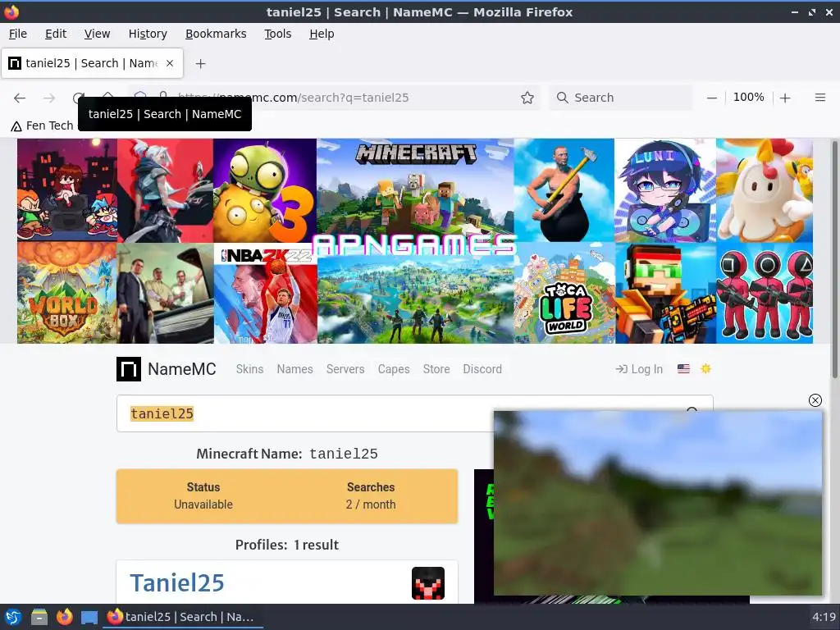
Task: Click the Log In link
Action: [x=639, y=369]
